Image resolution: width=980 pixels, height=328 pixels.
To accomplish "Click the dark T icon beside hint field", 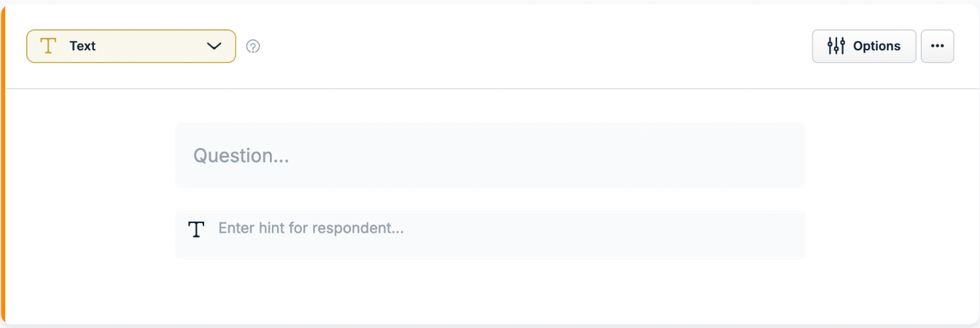I will 196,229.
